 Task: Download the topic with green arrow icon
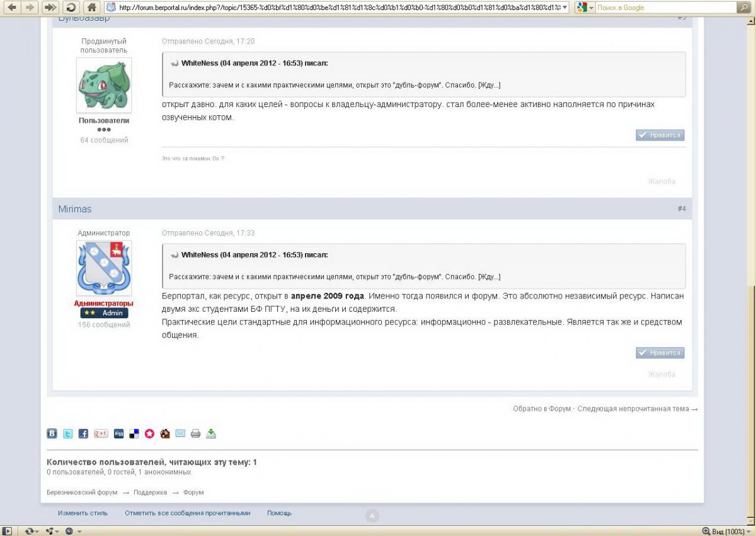pyautogui.click(x=211, y=434)
